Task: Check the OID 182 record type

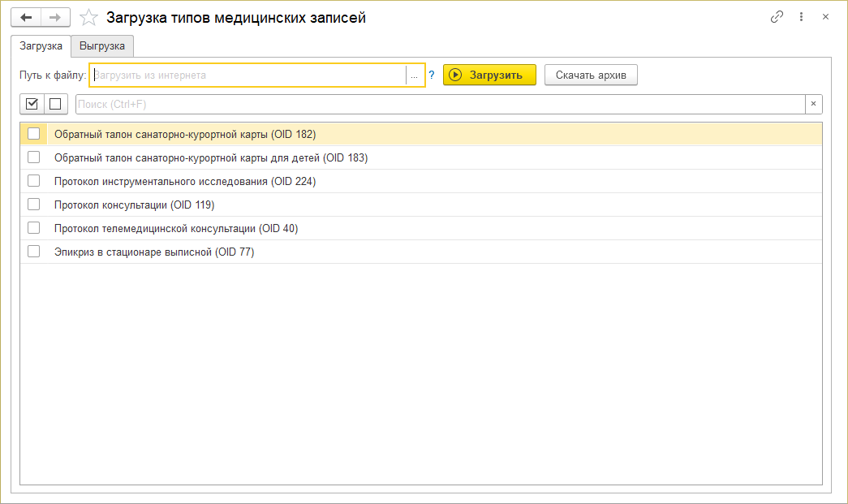Action: pyautogui.click(x=33, y=134)
